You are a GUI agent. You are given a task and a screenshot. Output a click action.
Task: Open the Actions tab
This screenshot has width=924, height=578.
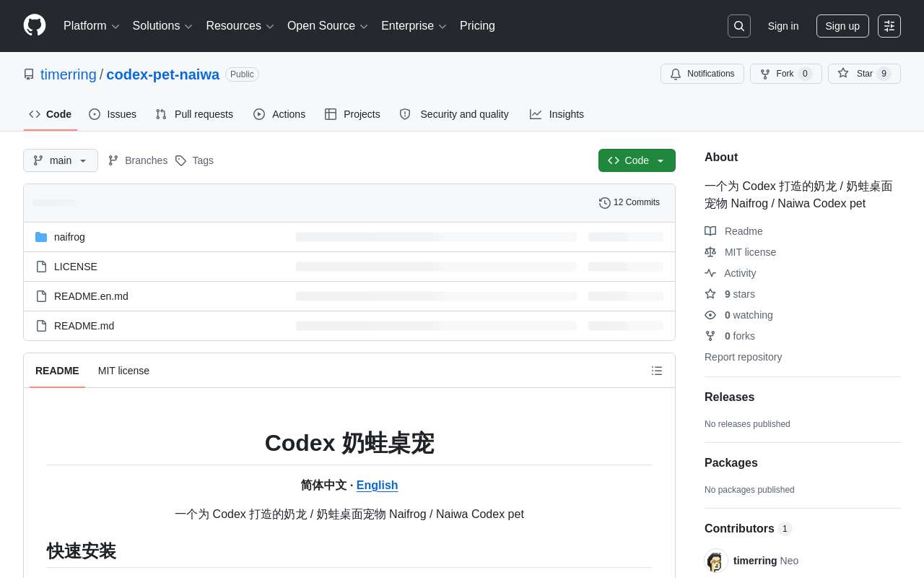pyautogui.click(x=279, y=114)
